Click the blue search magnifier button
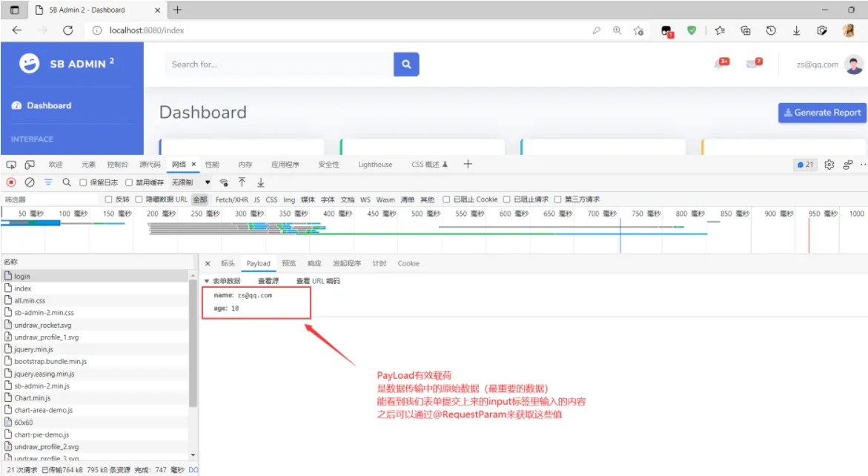The width and height of the screenshot is (868, 476). tap(406, 65)
